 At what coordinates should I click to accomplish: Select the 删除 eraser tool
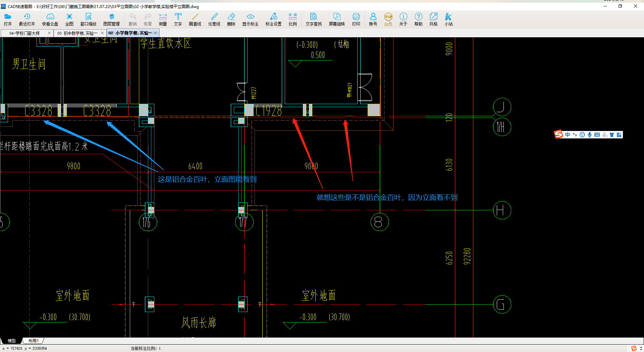pos(231,19)
